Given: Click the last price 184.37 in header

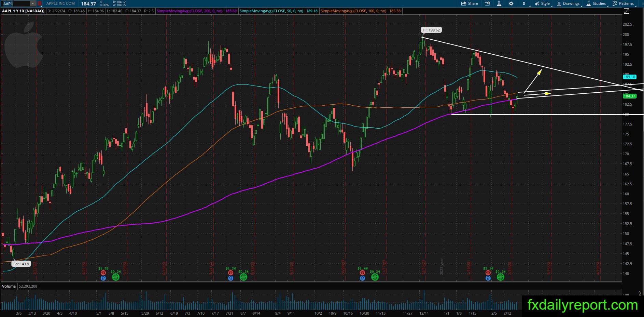Looking at the screenshot, I should [x=88, y=4].
